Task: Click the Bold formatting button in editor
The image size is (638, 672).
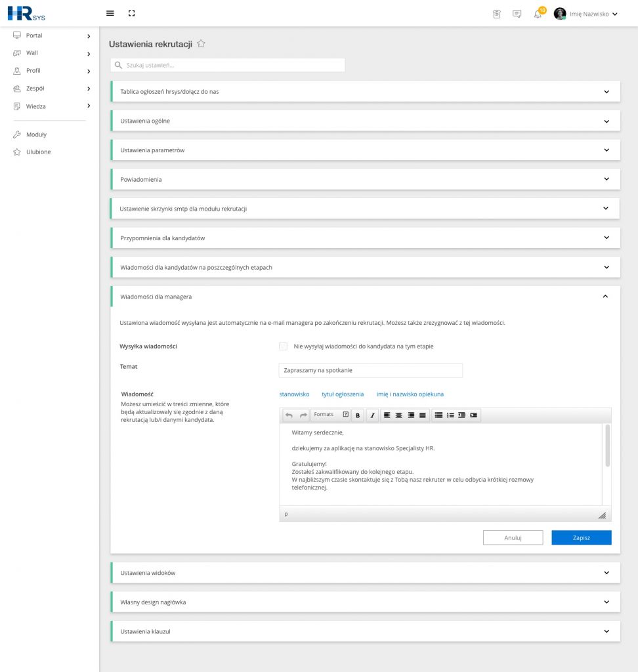Action: coord(358,415)
